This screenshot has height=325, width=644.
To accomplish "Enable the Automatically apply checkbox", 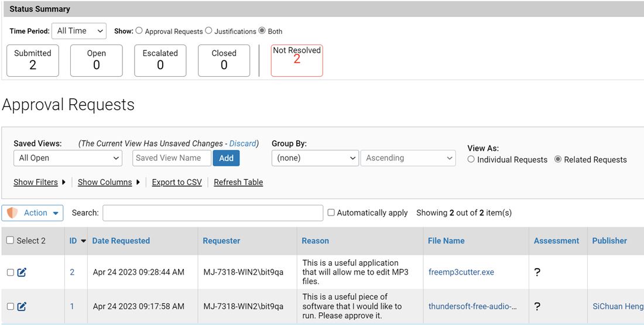I will pos(331,213).
